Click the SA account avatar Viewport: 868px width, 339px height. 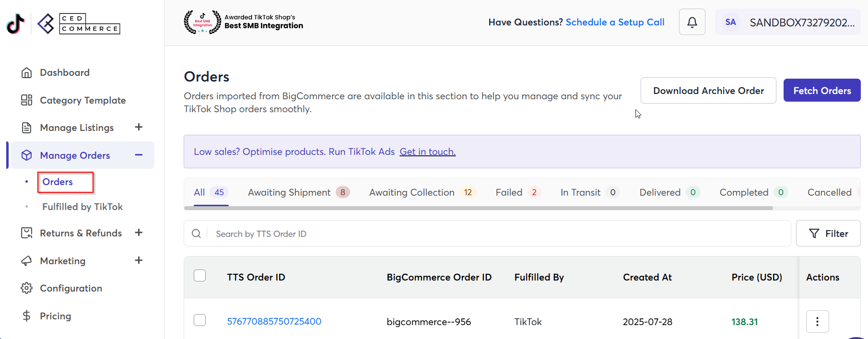[730, 22]
